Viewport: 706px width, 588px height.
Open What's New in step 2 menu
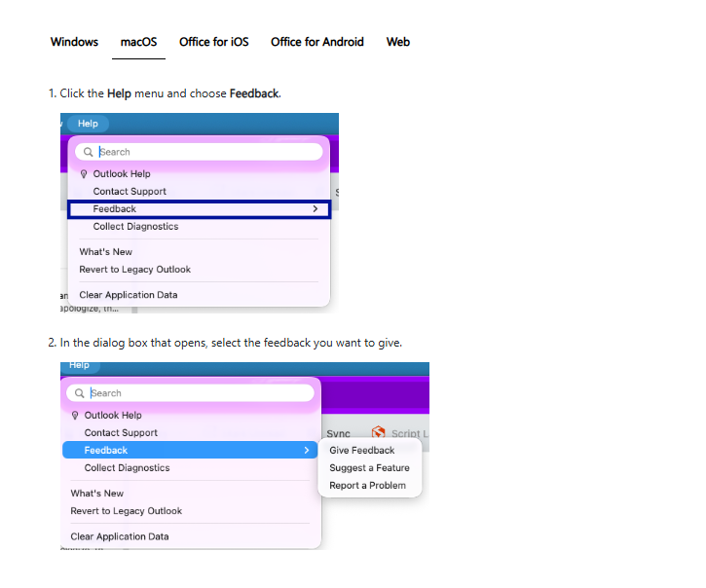(96, 494)
